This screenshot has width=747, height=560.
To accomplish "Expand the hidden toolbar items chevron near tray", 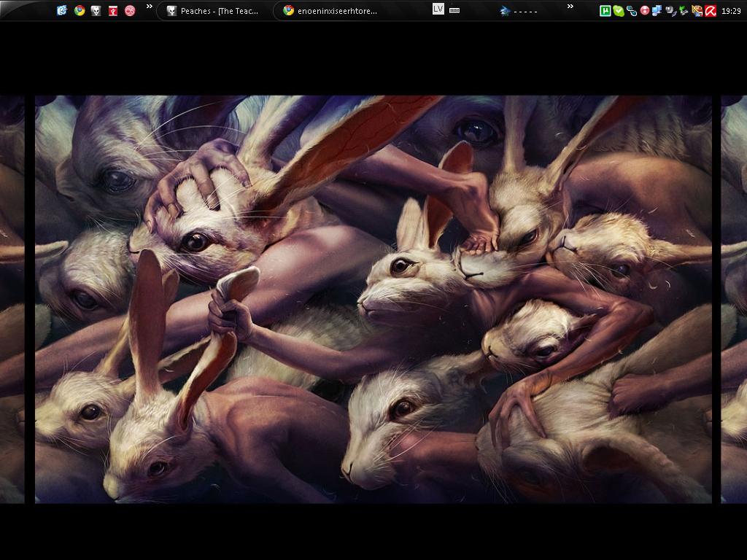I will click(570, 7).
